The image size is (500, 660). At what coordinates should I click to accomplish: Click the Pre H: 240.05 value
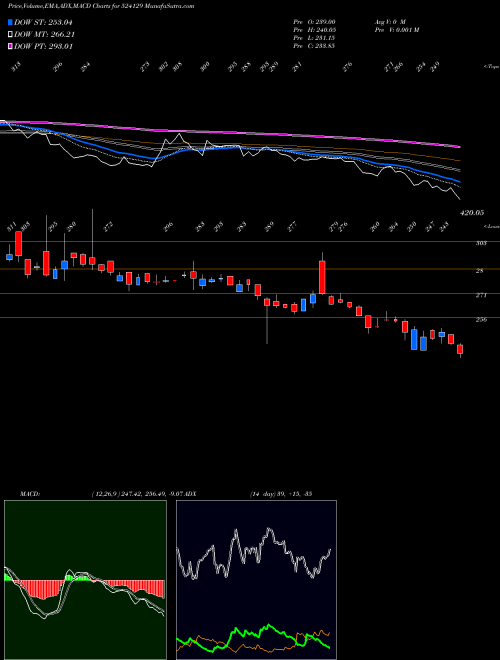coord(314,30)
